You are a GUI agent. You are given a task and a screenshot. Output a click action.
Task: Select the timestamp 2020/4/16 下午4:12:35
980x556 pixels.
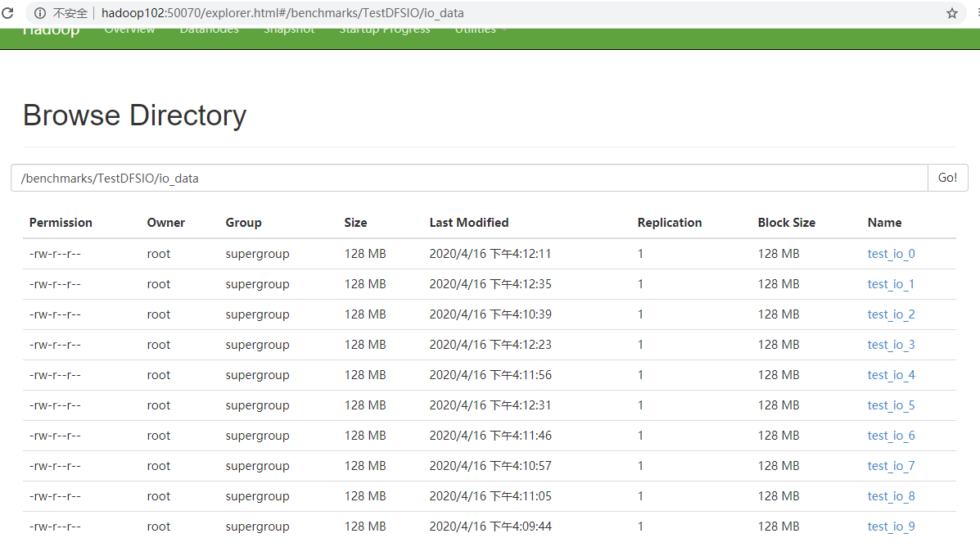point(490,284)
